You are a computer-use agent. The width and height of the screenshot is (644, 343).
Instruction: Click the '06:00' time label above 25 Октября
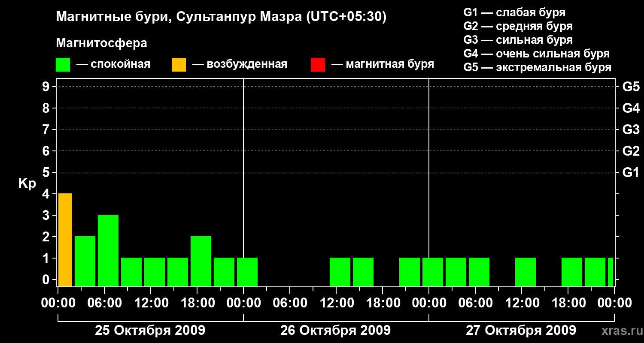104,303
